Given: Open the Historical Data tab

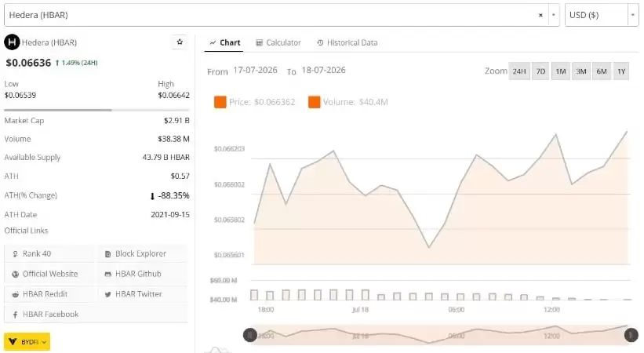Looking at the screenshot, I should tap(347, 42).
